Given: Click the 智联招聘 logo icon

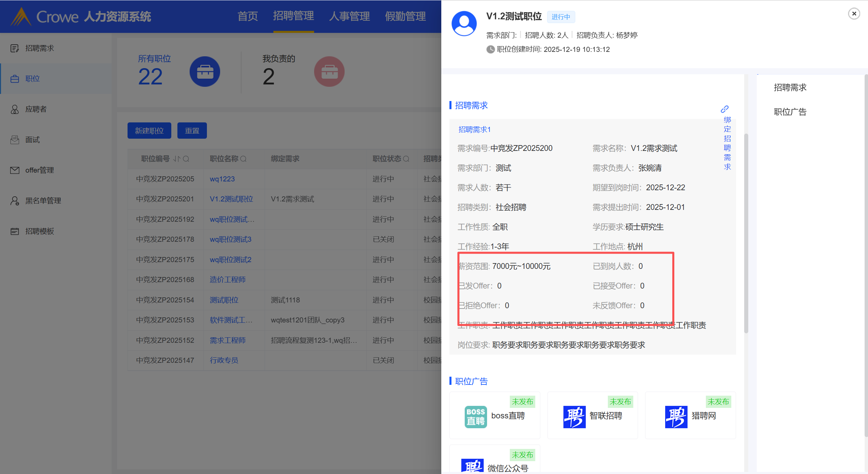Looking at the screenshot, I should pos(574,417).
